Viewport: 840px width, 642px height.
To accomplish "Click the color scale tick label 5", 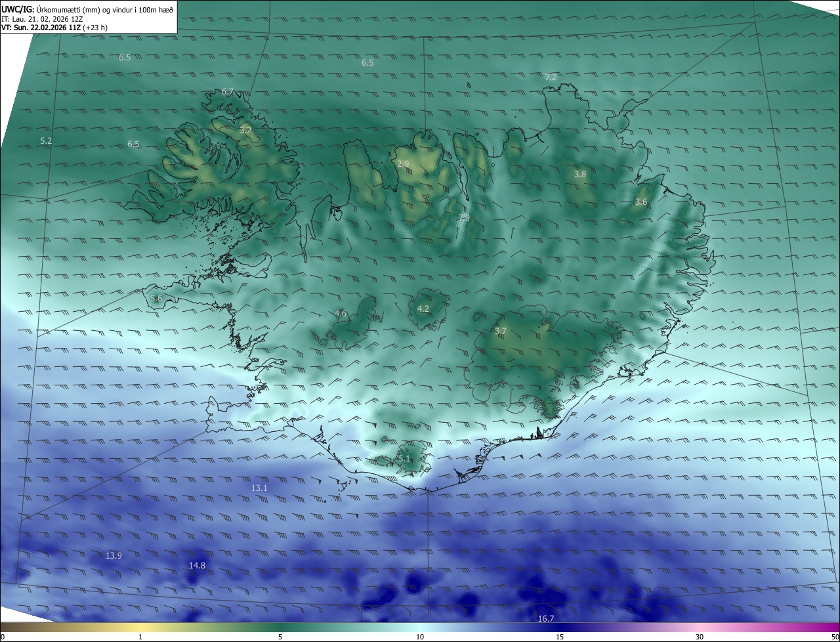I will [280, 637].
